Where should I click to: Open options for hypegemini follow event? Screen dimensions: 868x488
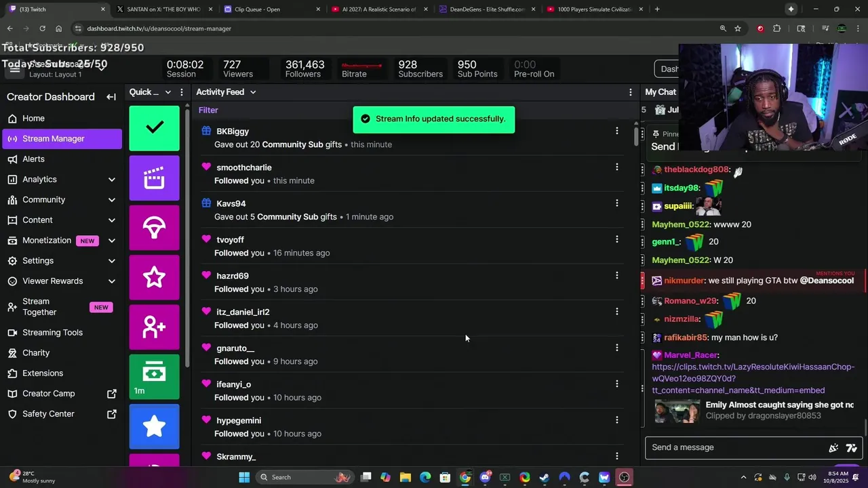(616, 420)
